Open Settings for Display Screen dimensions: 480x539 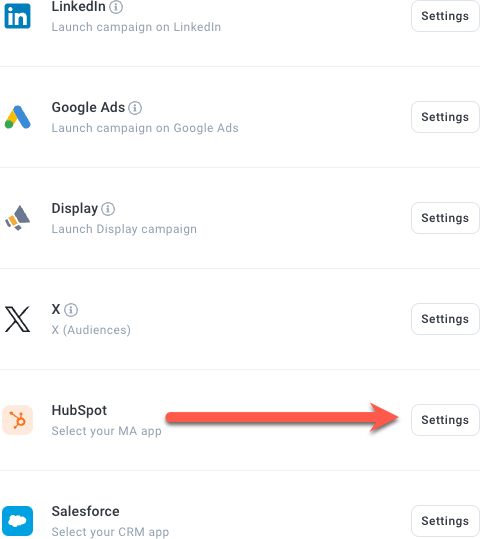coord(445,218)
